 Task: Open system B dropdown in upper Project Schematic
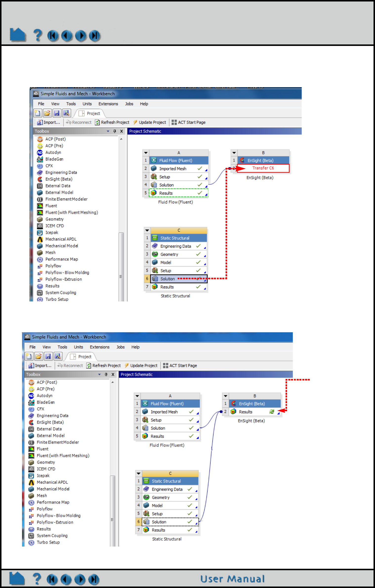pos(234,153)
